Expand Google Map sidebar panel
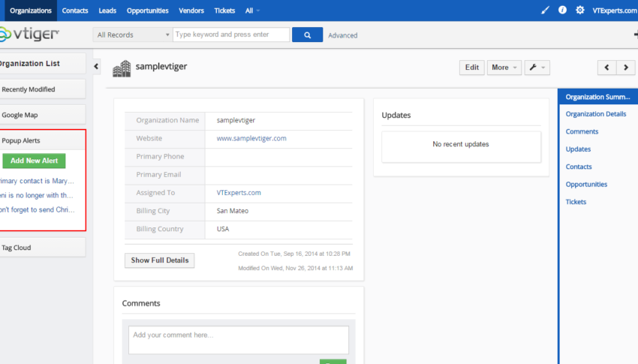This screenshot has width=638, height=364. coord(42,115)
